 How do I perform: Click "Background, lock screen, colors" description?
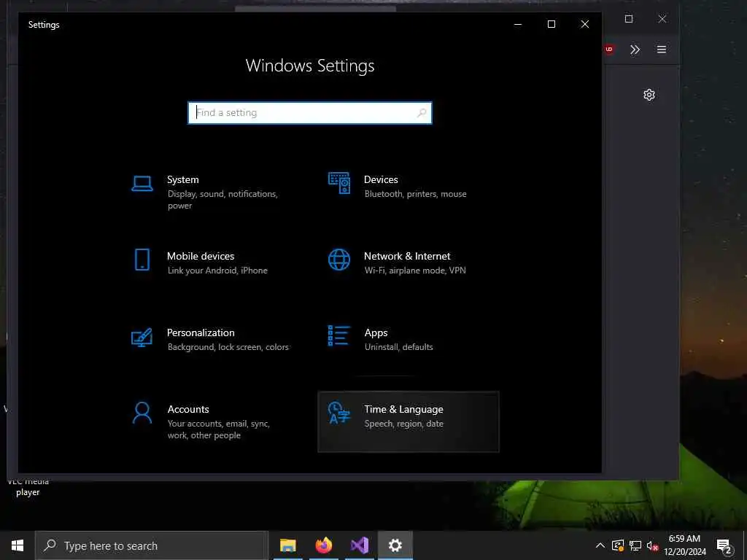coord(228,347)
